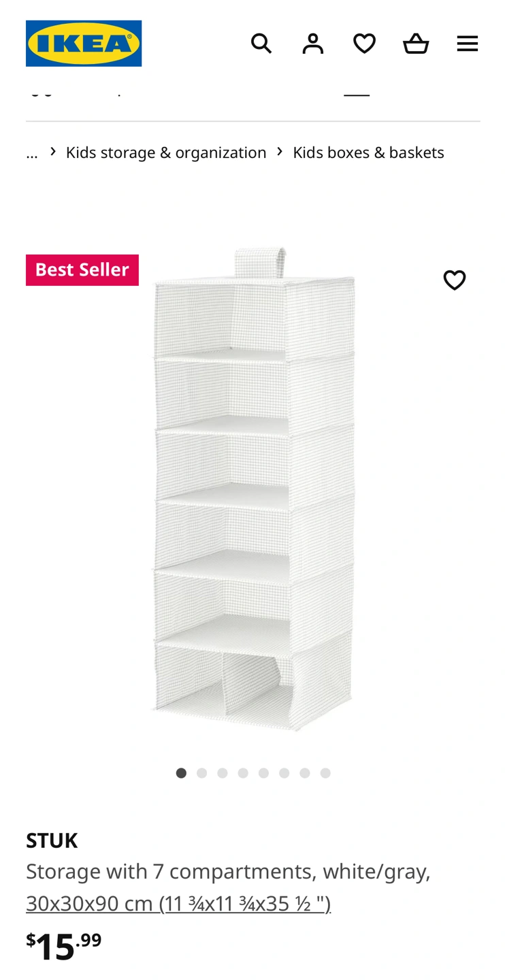Image resolution: width=505 pixels, height=980 pixels.
Task: Open the account profile icon
Action: click(313, 44)
